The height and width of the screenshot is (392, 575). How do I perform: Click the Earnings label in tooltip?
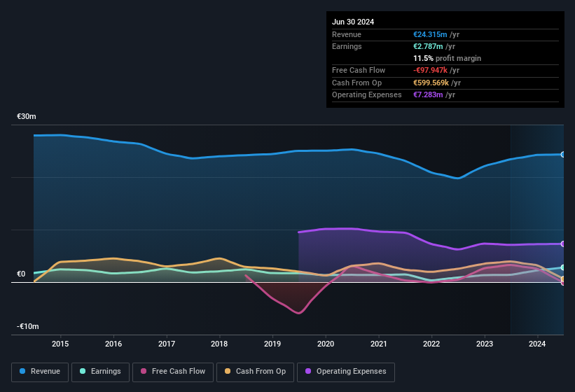pyautogui.click(x=347, y=46)
